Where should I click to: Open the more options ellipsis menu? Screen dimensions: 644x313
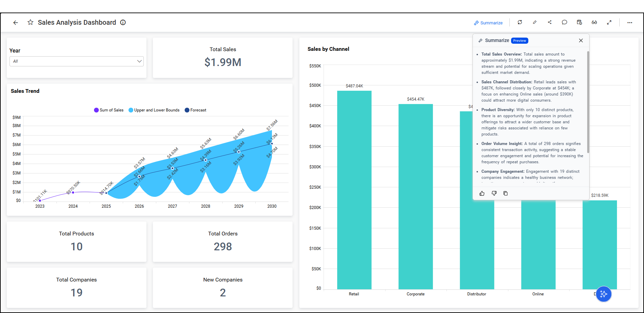630,23
